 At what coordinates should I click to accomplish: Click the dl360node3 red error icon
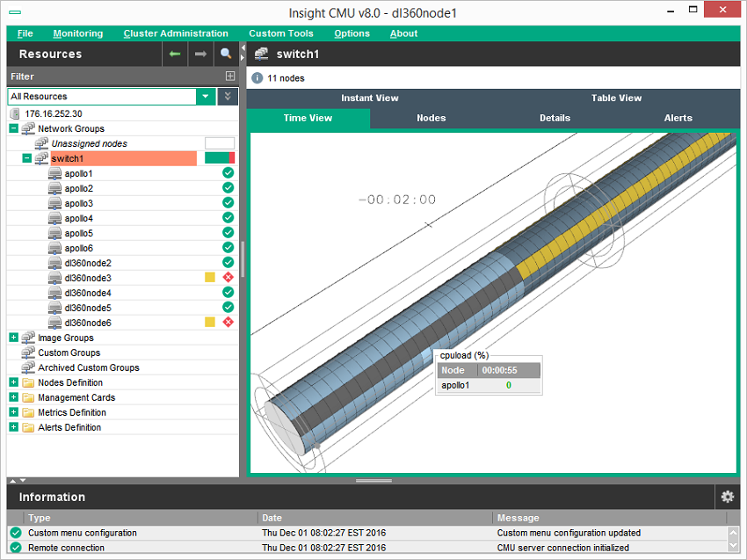pyautogui.click(x=228, y=278)
